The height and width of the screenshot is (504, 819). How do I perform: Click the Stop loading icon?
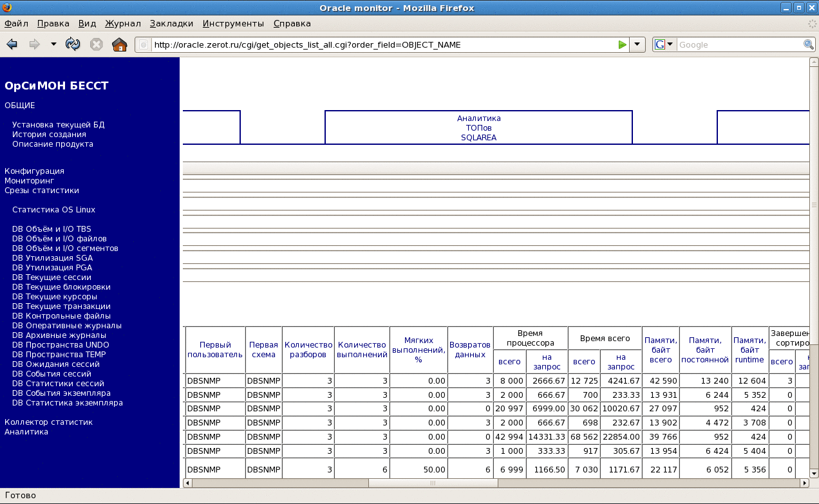(x=97, y=44)
